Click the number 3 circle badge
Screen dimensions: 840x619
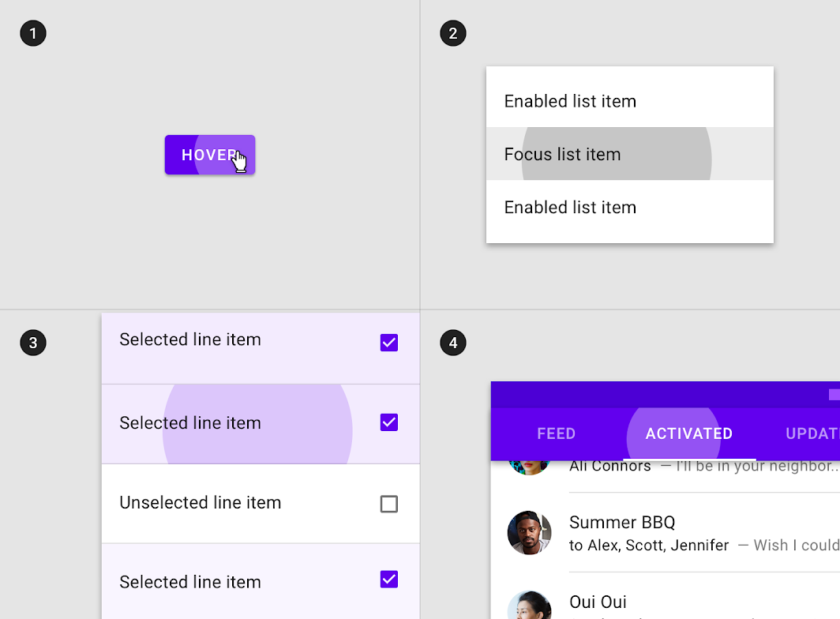(x=33, y=343)
